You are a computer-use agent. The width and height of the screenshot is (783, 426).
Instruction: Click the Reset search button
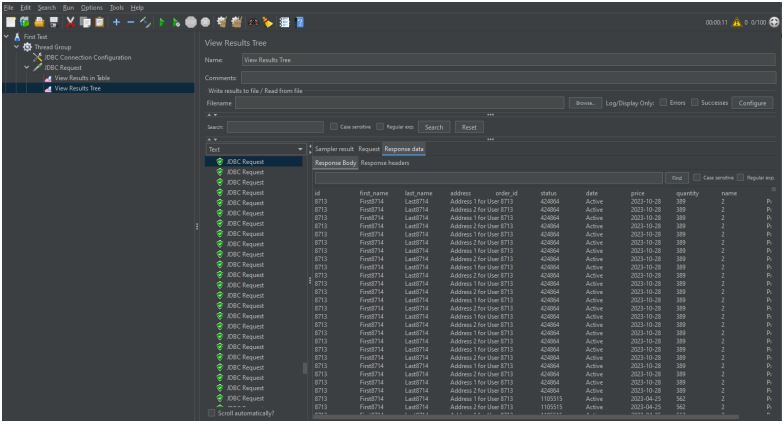point(468,127)
